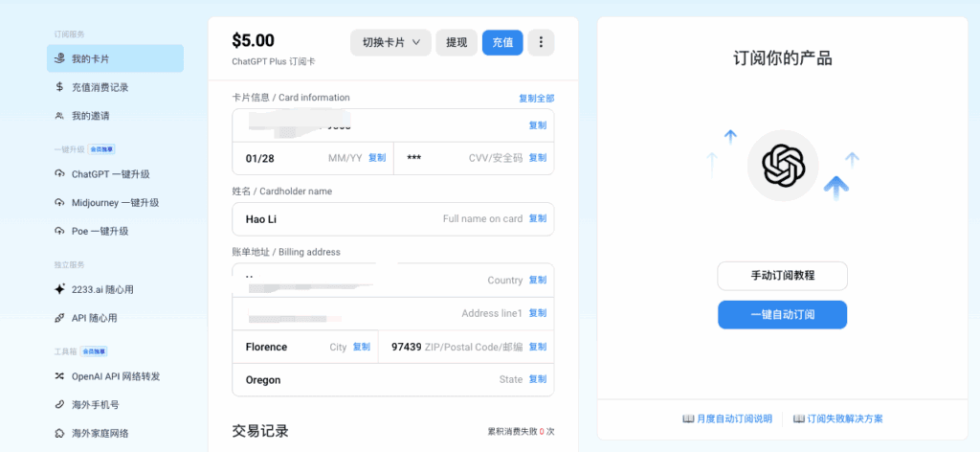Click the expiry date 01/28
This screenshot has height=452, width=980.
(259, 158)
